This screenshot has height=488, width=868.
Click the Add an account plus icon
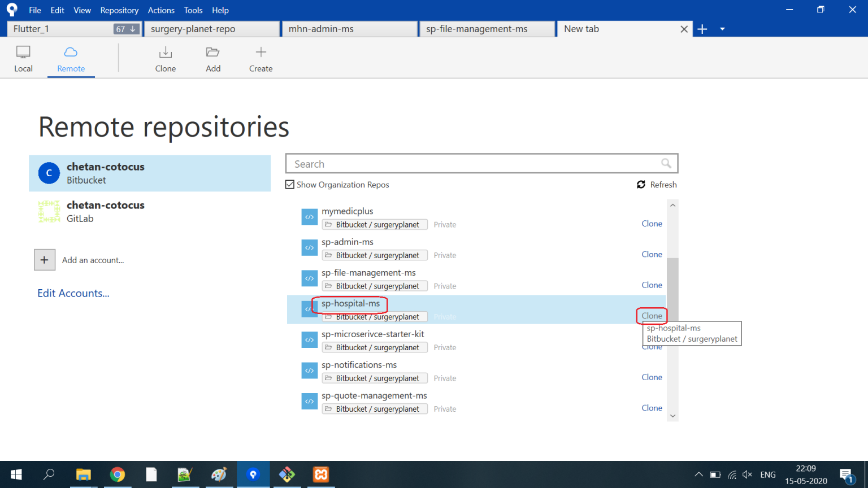45,260
